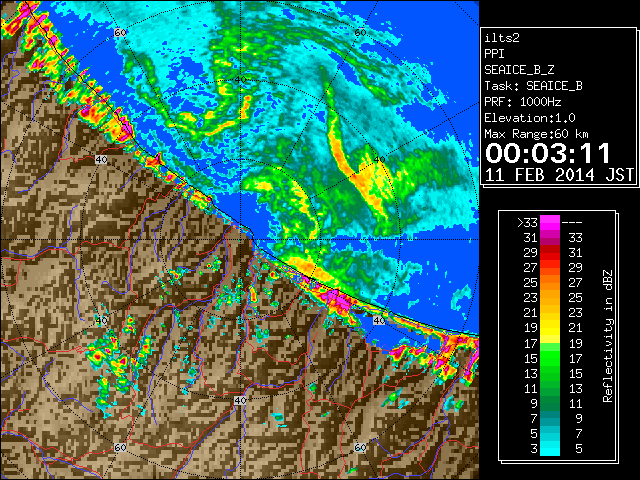Select the PPI scan type label
This screenshot has width=640, height=480.
click(494, 54)
